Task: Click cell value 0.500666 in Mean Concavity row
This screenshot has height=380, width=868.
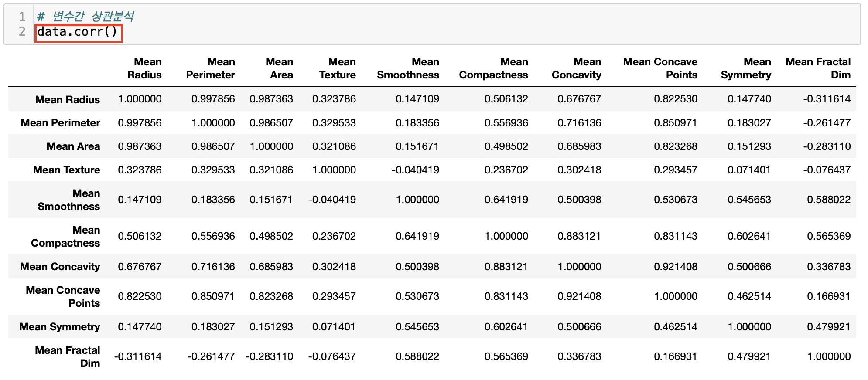Action: pos(749,267)
